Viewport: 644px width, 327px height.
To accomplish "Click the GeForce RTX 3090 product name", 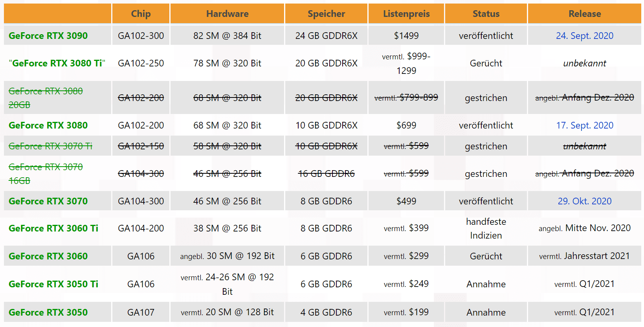I will click(x=48, y=36).
